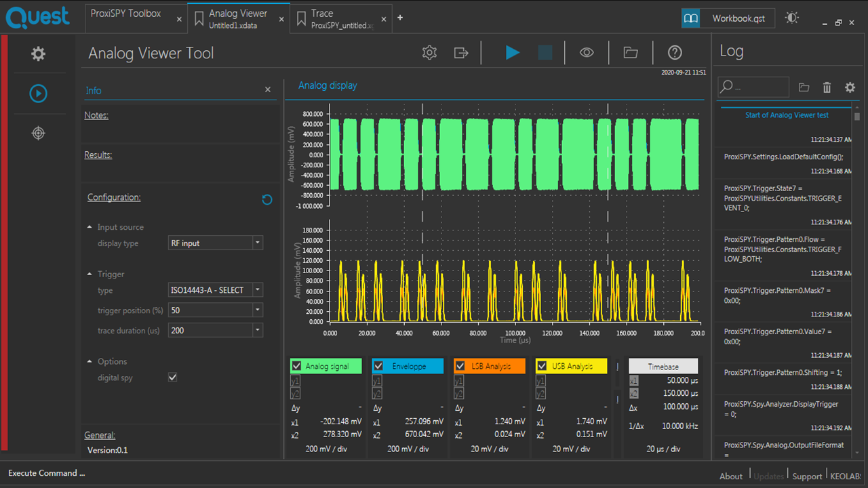Toggle y2 cursor under Enveloppe
Image resolution: width=868 pixels, height=488 pixels.
(x=377, y=394)
